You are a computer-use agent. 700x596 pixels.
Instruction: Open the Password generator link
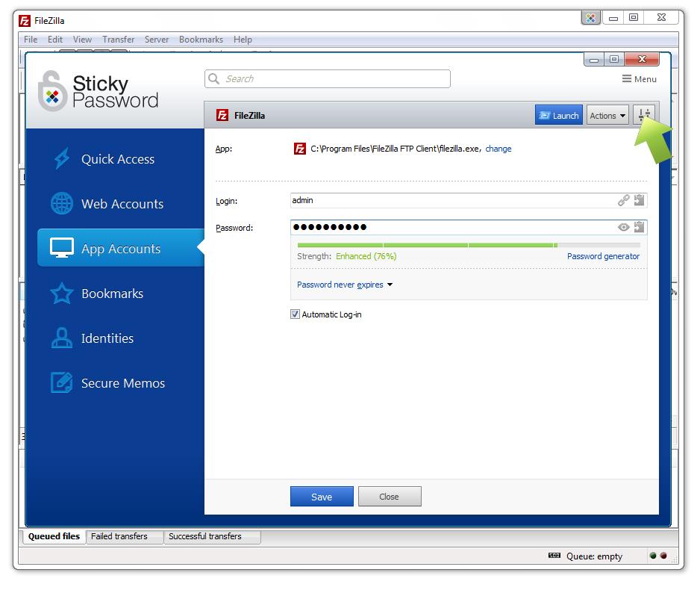(603, 256)
